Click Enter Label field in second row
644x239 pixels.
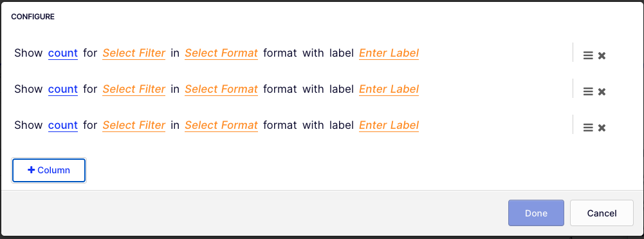click(x=389, y=90)
